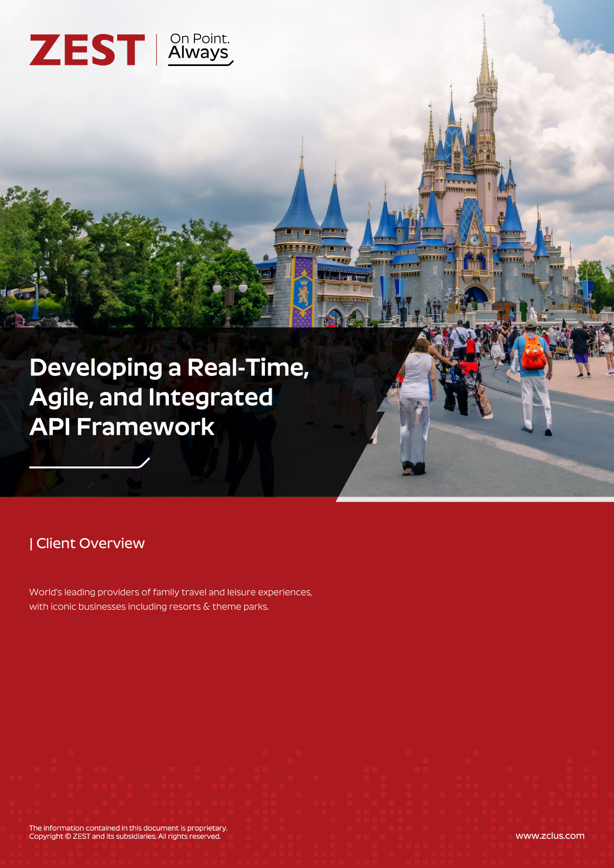Open the www.zclus.com website link
This screenshot has height=868, width=614.
tap(550, 836)
